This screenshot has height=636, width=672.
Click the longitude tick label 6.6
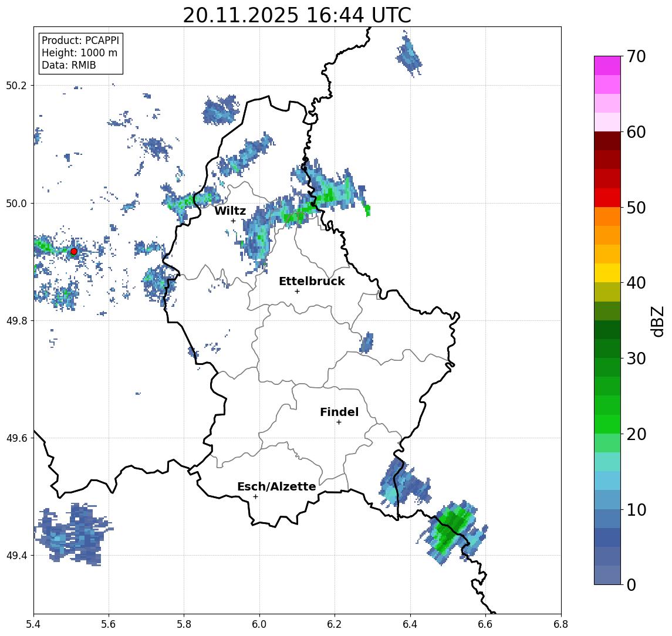pyautogui.click(x=485, y=624)
